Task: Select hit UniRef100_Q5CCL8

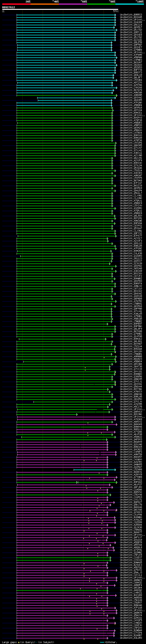Action: [x=131, y=25]
